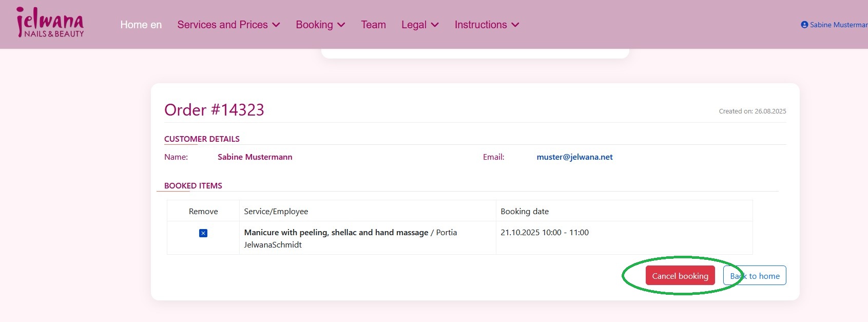The width and height of the screenshot is (868, 322).
Task: Click the Jelwana Nails & Beauty logo
Action: (x=50, y=23)
